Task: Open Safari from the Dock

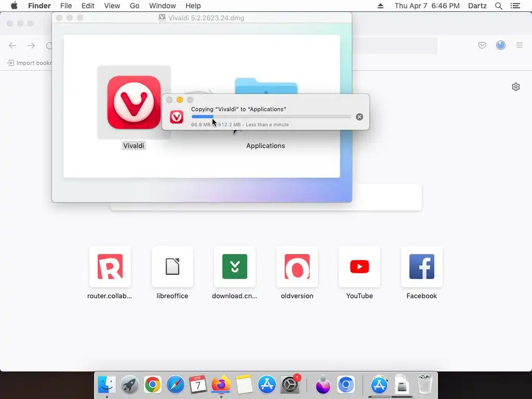Action: pos(176,385)
